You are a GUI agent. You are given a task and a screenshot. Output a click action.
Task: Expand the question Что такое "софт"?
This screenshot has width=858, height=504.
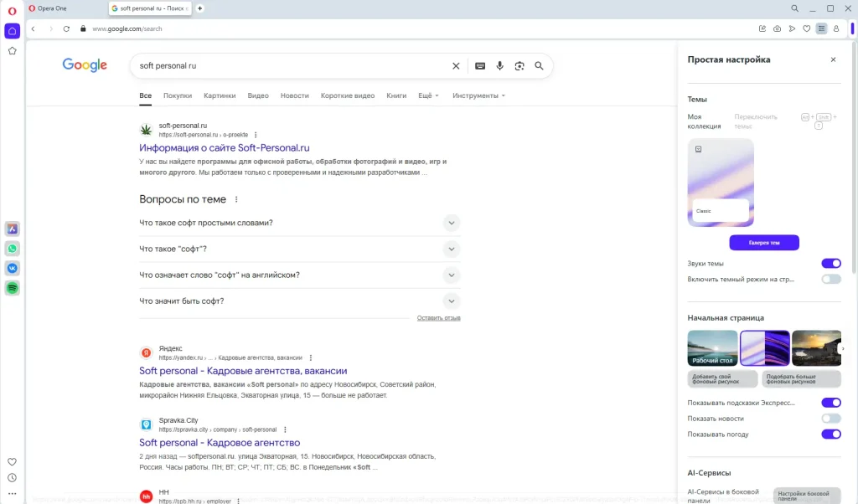coord(299,249)
